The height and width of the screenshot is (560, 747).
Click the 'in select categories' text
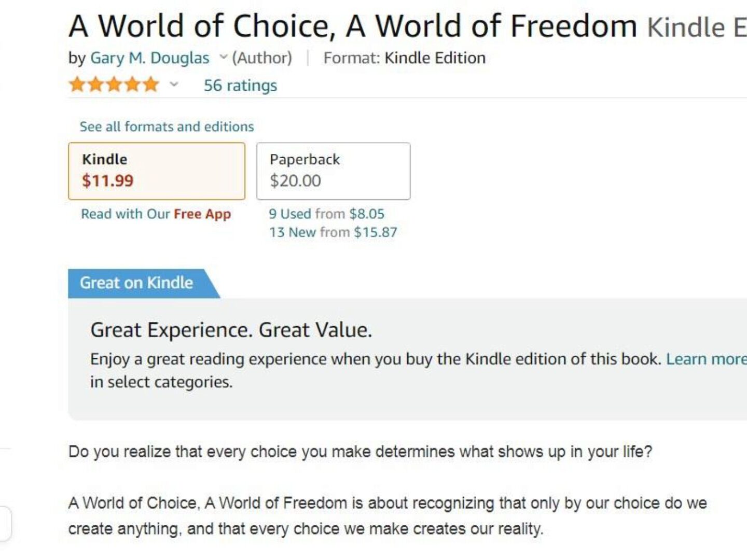[x=161, y=382]
